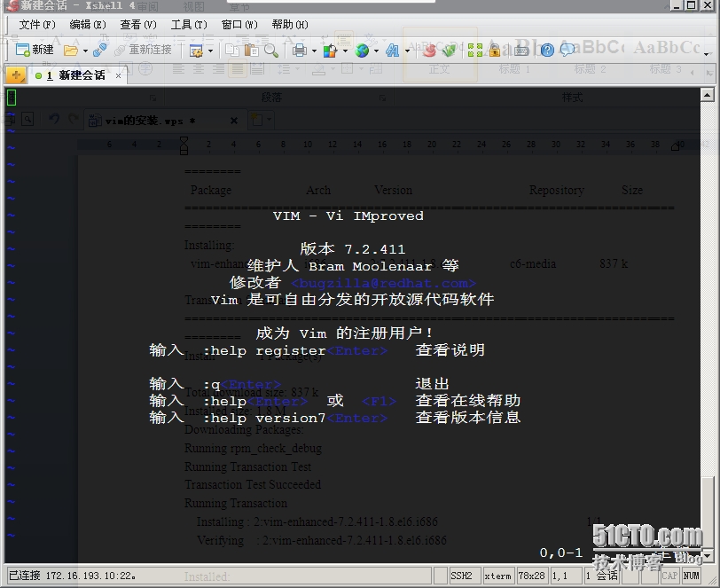
Task: Expand the open-session folder dropdown arrow
Action: (85, 51)
